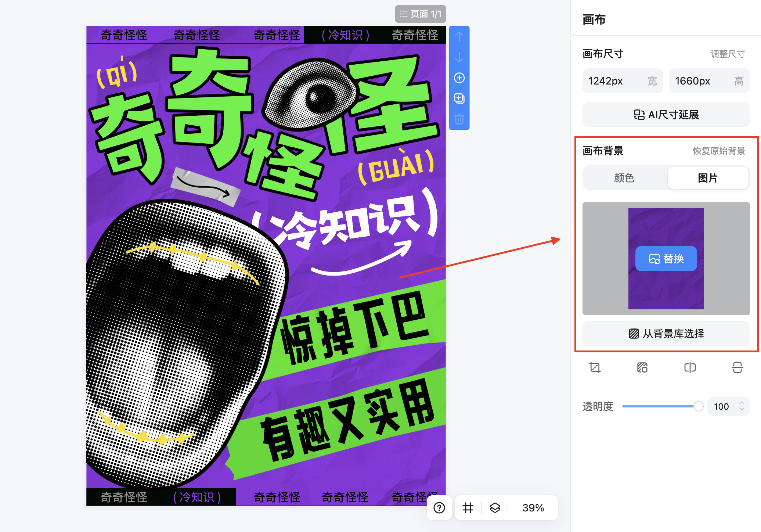Flip the background image horizontally
This screenshot has width=761, height=532.
coord(690,367)
